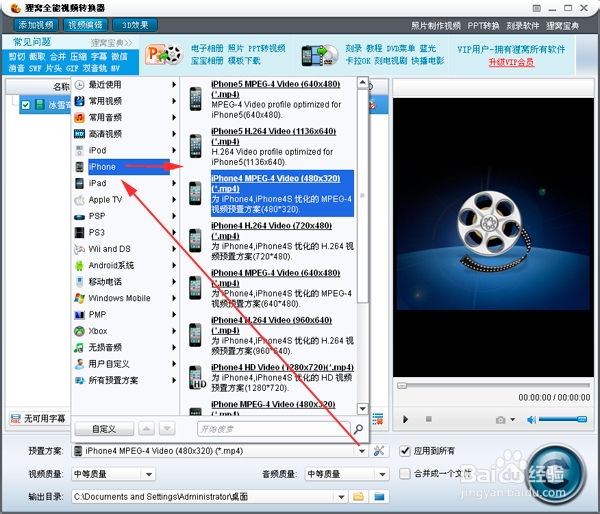Click the list-remove icon beside file list
The width and height of the screenshot is (600, 514).
click(378, 419)
